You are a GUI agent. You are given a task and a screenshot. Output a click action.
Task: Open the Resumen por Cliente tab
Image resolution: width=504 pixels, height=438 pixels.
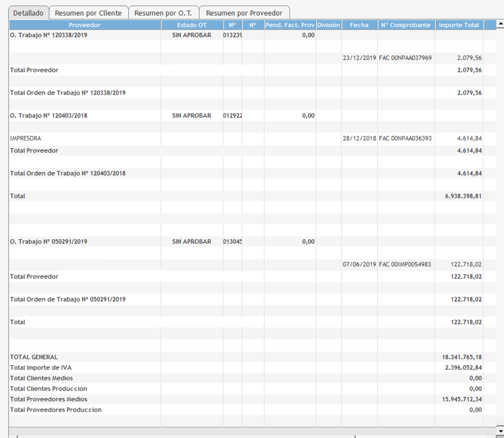[x=88, y=13]
